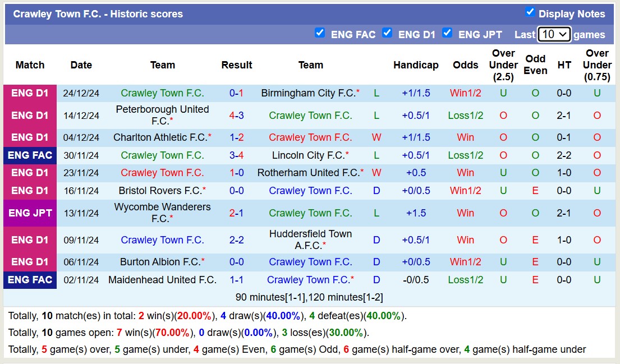
Task: Click the ENG D1 badge on Peterborough row
Action: tap(30, 116)
